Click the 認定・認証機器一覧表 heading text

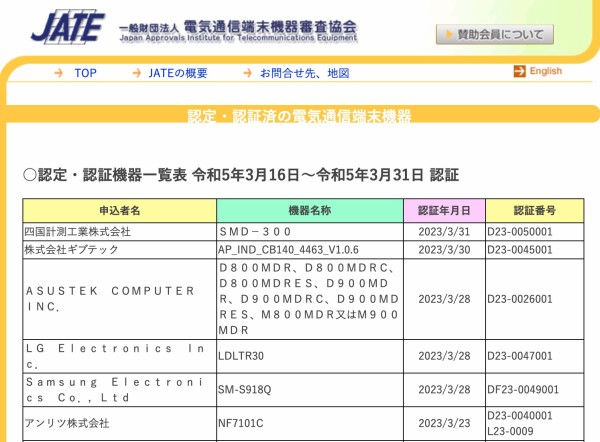[241, 175]
